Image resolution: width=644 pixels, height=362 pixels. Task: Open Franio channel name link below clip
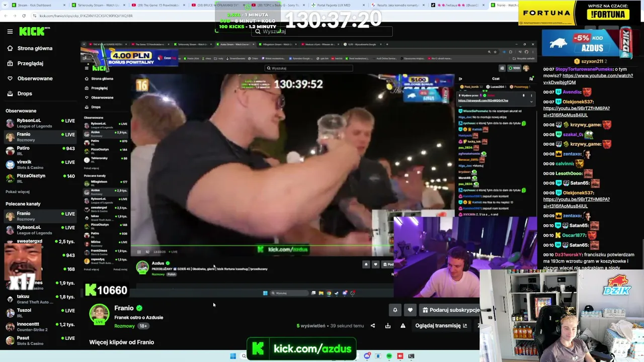(124, 308)
